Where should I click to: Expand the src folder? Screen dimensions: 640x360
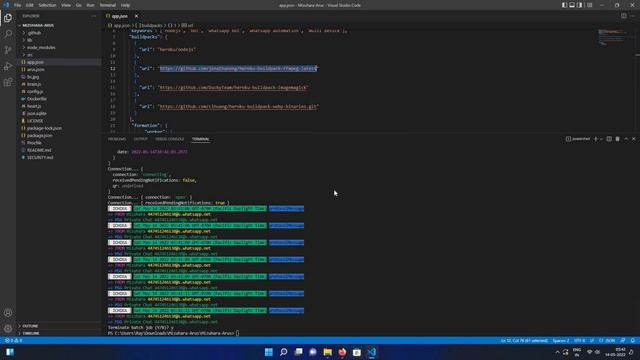(29, 55)
